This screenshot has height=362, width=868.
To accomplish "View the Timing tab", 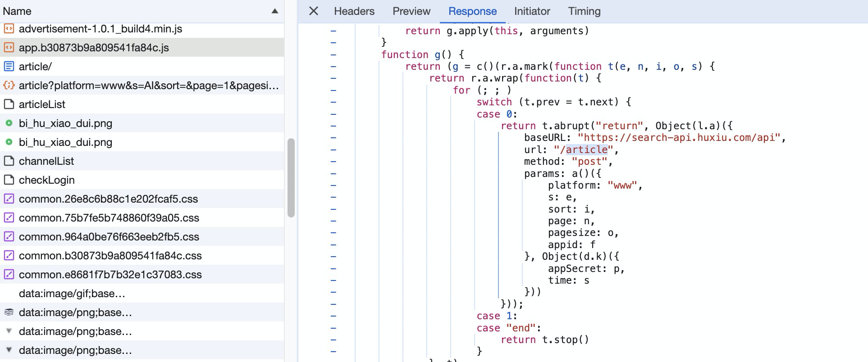I will click(x=585, y=11).
